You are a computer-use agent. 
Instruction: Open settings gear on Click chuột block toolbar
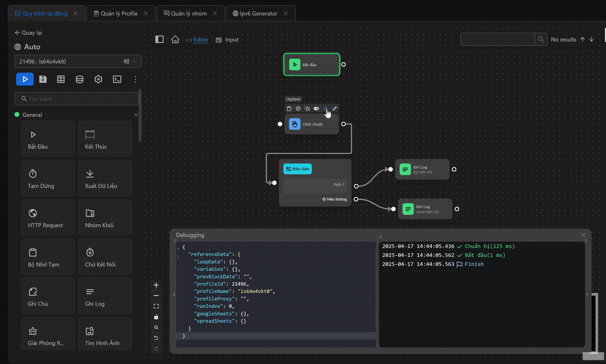point(298,109)
